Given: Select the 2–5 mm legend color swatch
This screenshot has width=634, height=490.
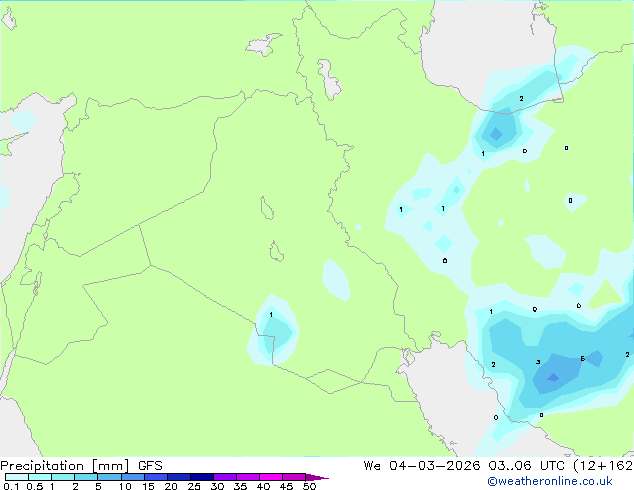Looking at the screenshot, I should pos(86,477).
